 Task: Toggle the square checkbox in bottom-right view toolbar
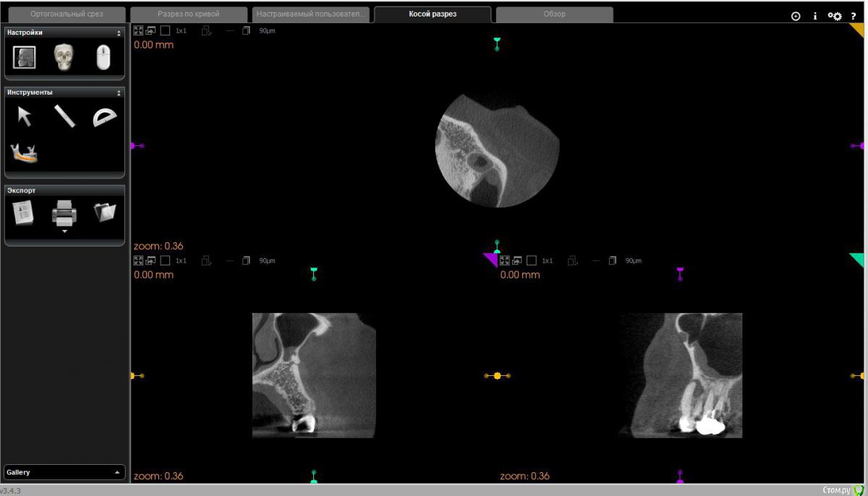tap(532, 260)
